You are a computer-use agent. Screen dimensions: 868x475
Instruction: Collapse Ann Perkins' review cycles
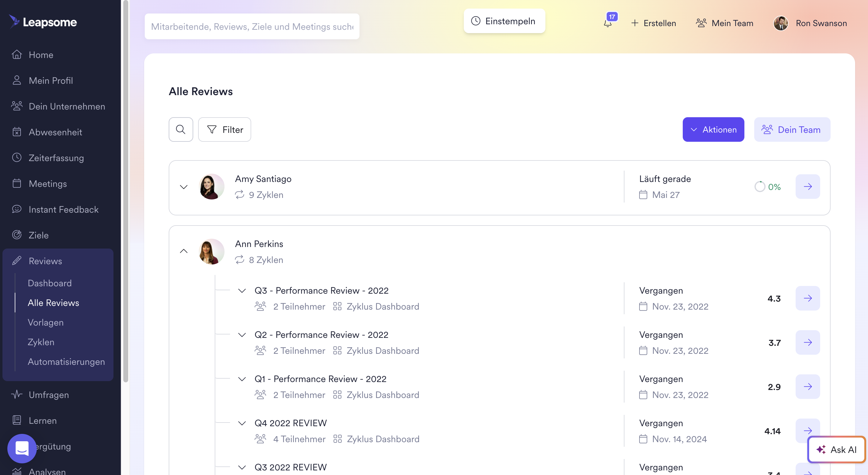[x=184, y=251]
